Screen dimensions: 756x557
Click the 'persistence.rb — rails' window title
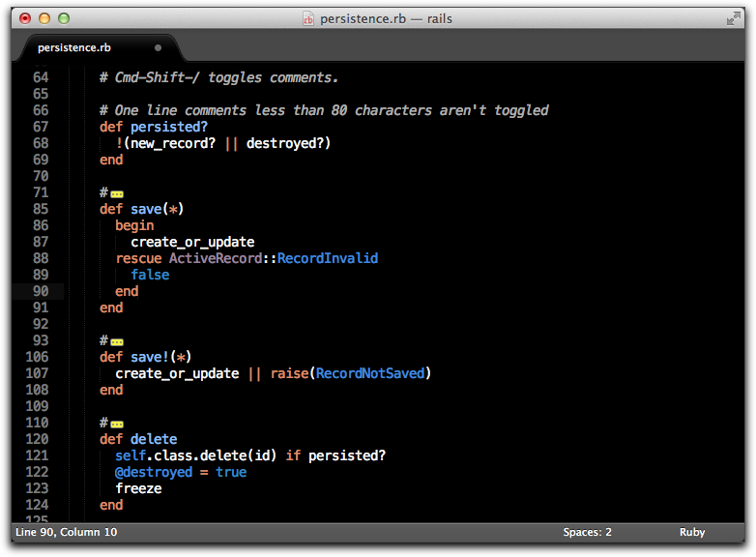(x=386, y=18)
